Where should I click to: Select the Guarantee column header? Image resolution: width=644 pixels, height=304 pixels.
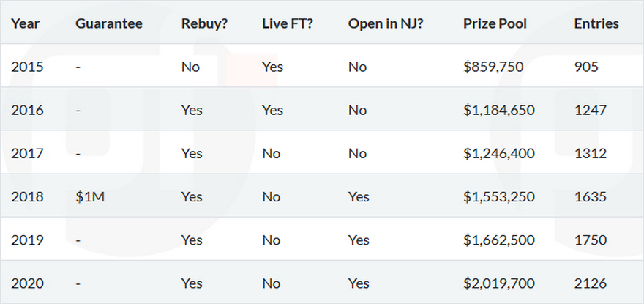point(109,23)
